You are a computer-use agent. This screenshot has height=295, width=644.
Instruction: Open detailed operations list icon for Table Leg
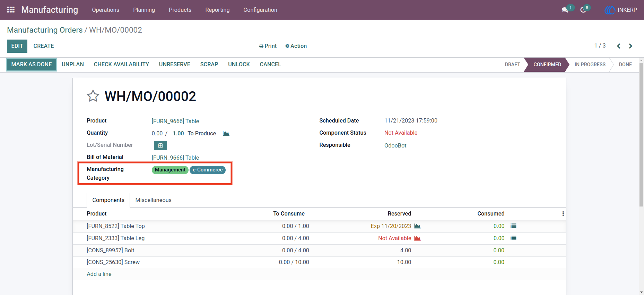tap(513, 238)
